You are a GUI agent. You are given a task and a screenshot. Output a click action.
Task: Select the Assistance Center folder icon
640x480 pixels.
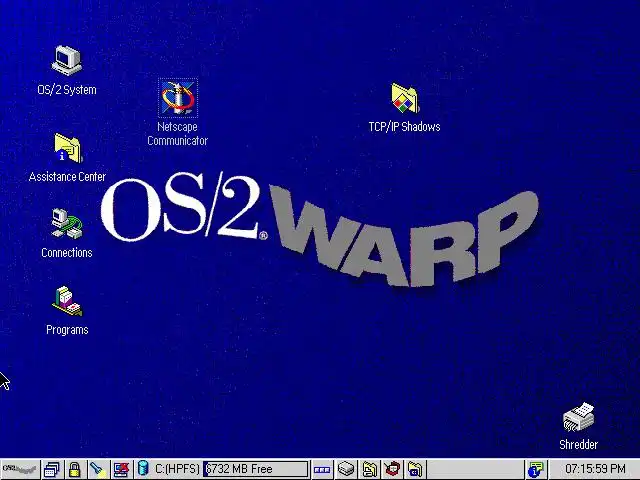(x=68, y=148)
